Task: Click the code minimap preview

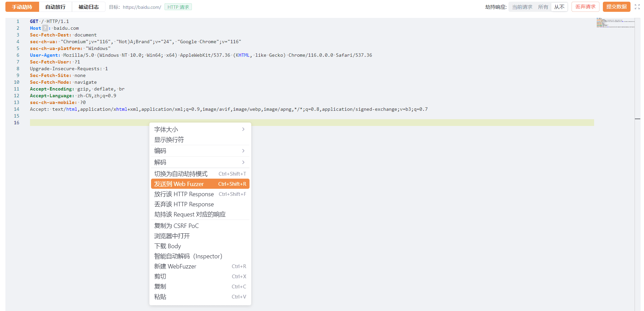Action: click(615, 23)
